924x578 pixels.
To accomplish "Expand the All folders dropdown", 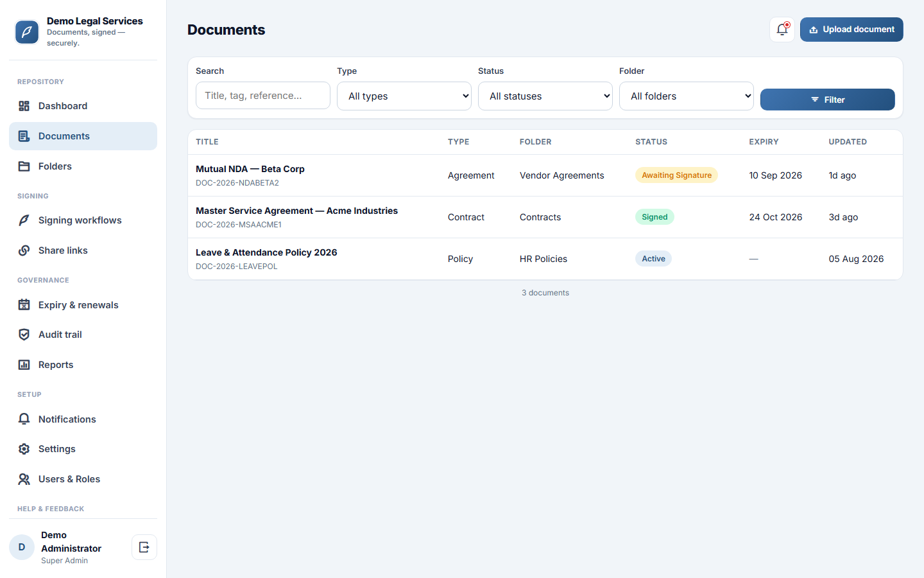I will [687, 96].
